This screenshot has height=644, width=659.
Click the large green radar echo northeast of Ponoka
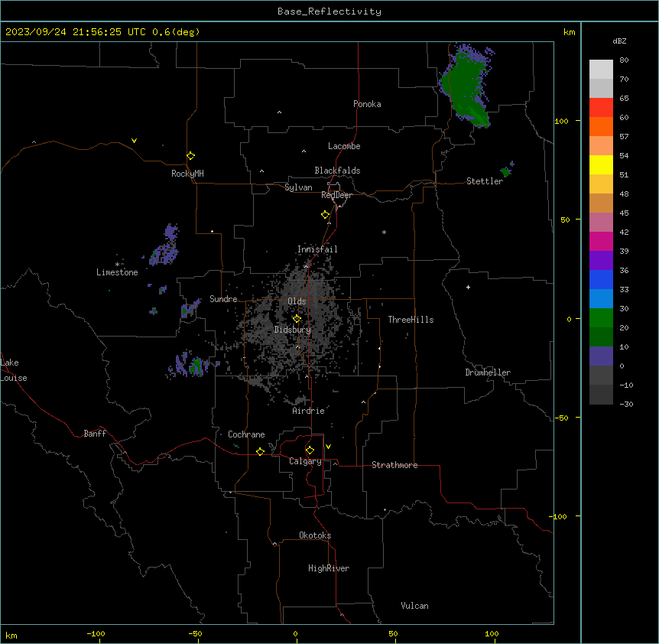click(466, 86)
